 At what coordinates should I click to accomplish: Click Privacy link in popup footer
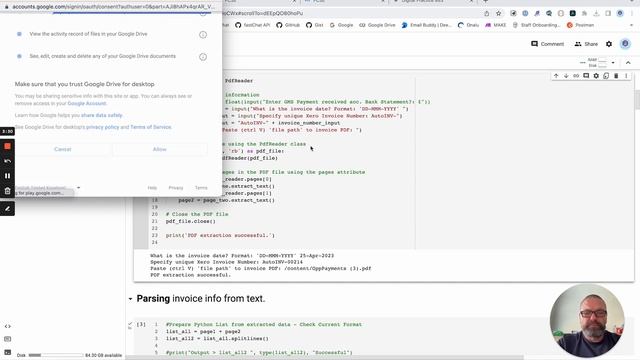click(176, 188)
